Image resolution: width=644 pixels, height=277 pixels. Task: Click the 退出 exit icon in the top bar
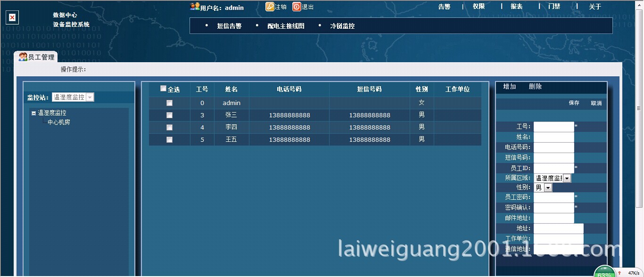point(296,7)
